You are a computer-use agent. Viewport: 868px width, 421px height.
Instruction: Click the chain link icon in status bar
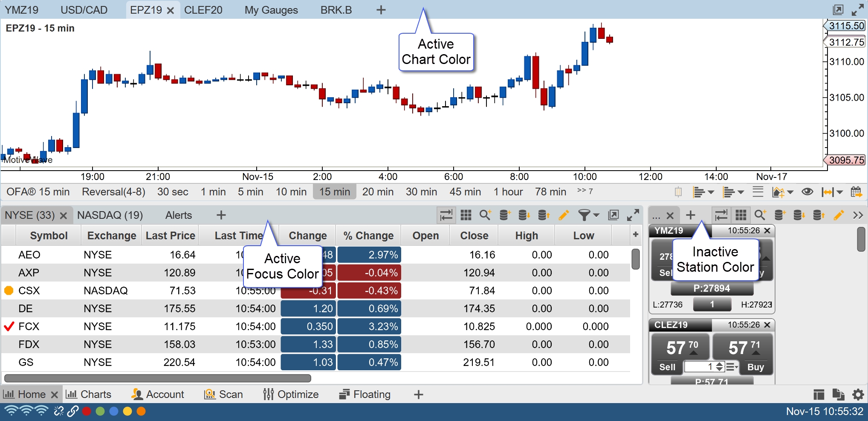click(x=72, y=411)
